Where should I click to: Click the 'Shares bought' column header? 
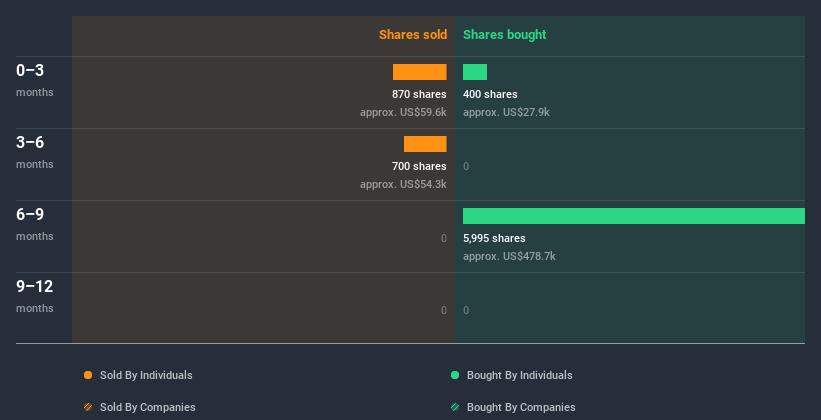505,35
